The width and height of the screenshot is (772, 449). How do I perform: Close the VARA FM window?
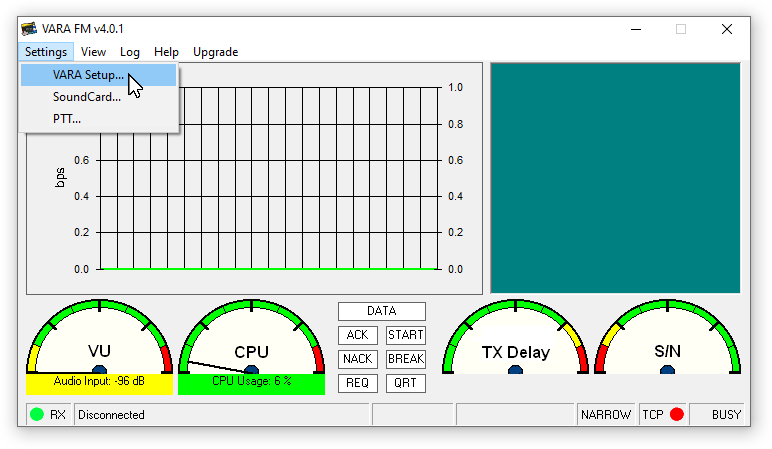pos(727,30)
